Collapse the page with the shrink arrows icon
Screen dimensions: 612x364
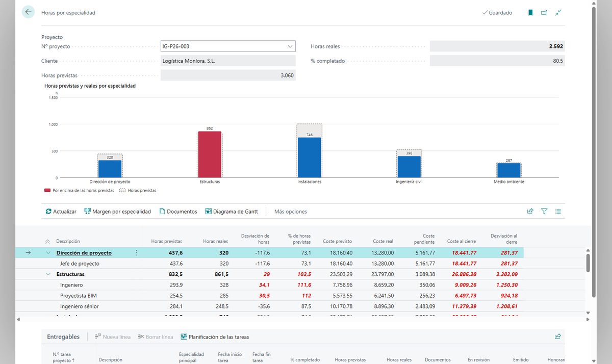tap(558, 13)
